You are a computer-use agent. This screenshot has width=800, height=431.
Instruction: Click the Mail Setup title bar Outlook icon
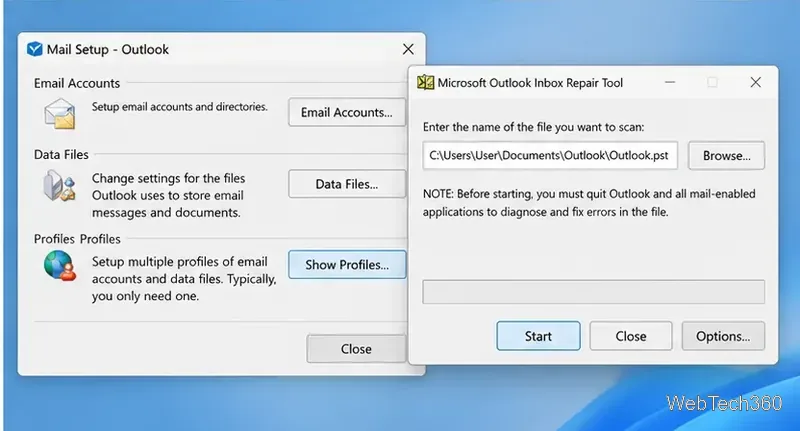pyautogui.click(x=35, y=49)
